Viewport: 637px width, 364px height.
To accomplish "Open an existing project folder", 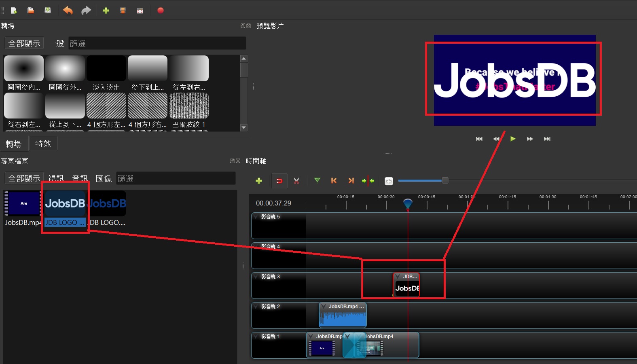I will [31, 11].
